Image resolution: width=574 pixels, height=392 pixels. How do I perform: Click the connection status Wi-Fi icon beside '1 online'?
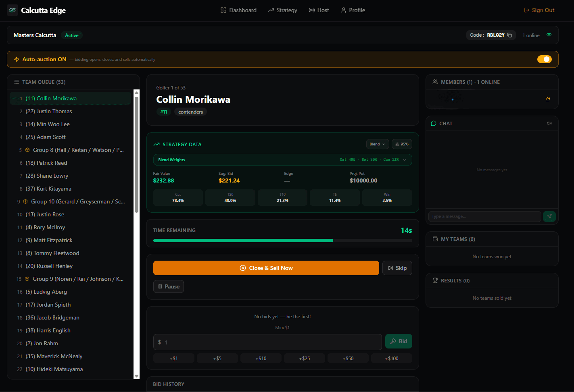tap(549, 35)
